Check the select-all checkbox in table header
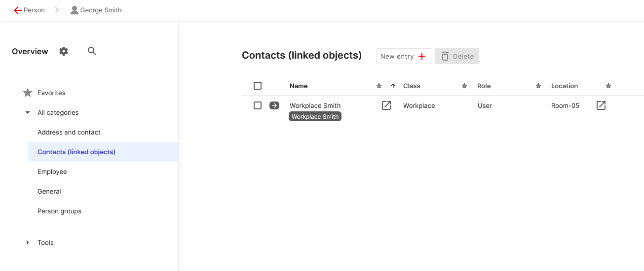Viewport: 644px width, 271px height. coord(258,86)
